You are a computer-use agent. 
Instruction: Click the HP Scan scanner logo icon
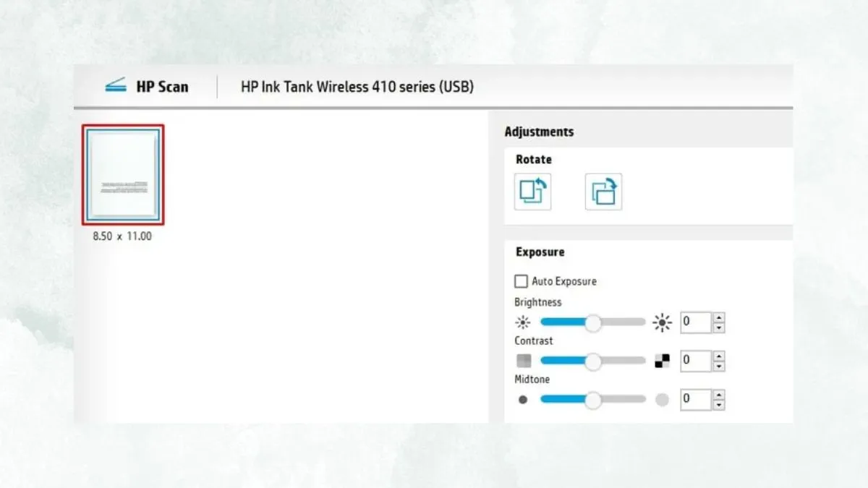click(116, 86)
